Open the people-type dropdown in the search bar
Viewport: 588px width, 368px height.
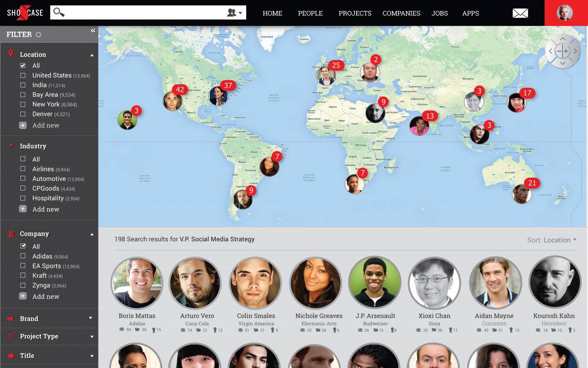pyautogui.click(x=235, y=13)
